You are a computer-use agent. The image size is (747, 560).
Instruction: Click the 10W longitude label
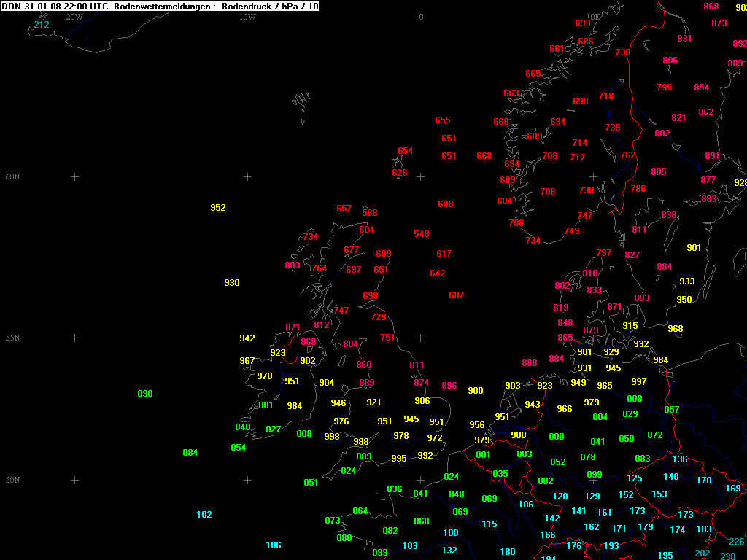coord(247,17)
